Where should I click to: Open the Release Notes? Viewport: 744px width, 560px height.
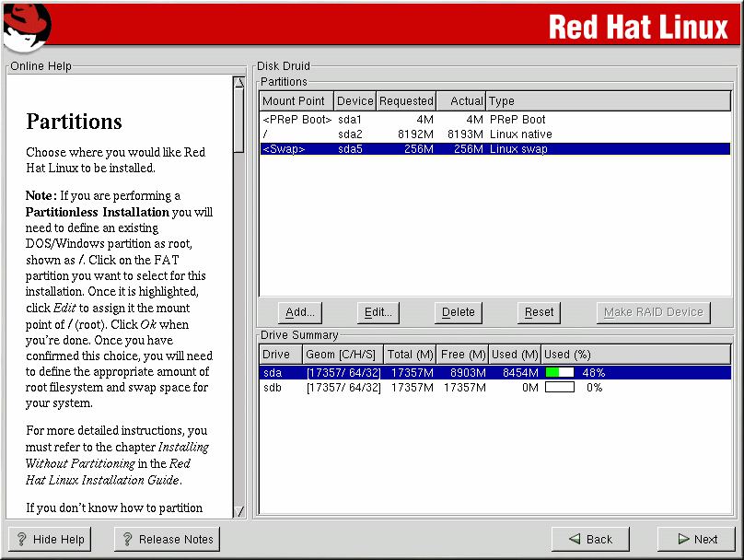(167, 540)
